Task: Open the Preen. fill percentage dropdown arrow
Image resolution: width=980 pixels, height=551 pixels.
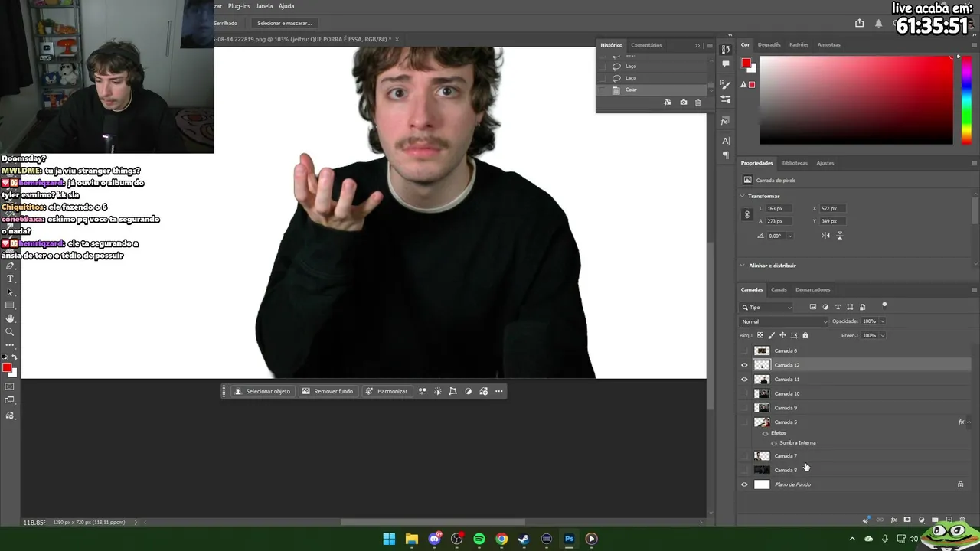Action: click(882, 335)
